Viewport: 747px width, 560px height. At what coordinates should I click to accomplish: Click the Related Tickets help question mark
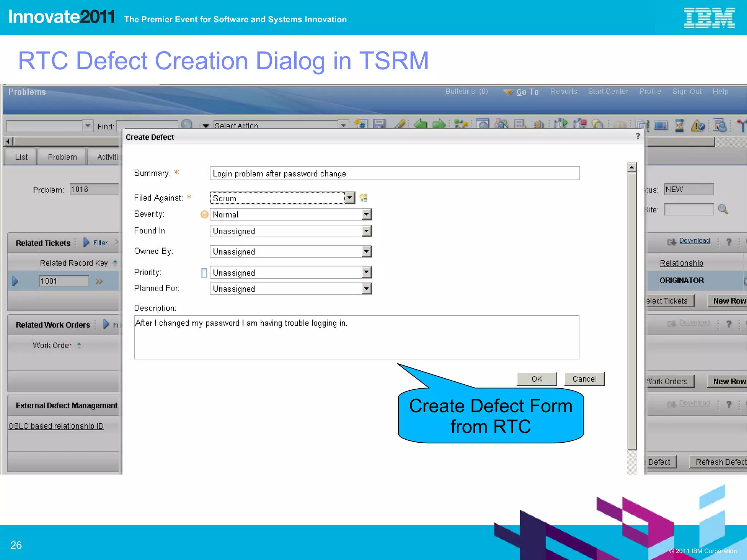click(729, 242)
